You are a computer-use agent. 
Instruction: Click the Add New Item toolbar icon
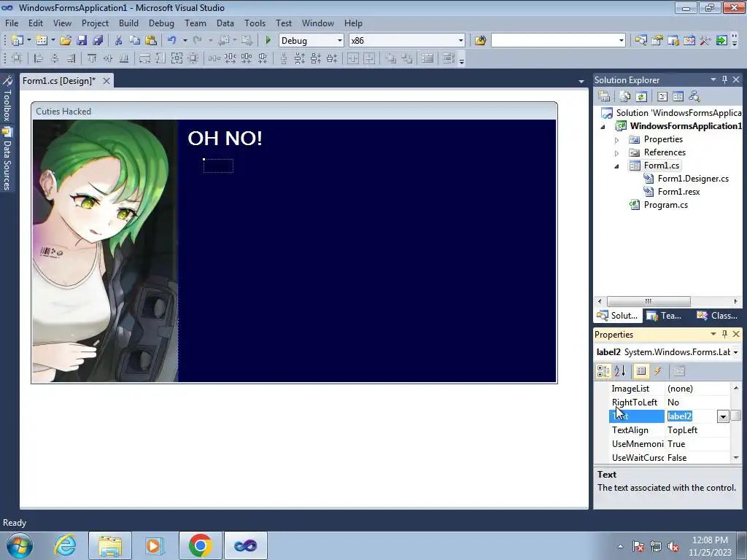[42, 41]
